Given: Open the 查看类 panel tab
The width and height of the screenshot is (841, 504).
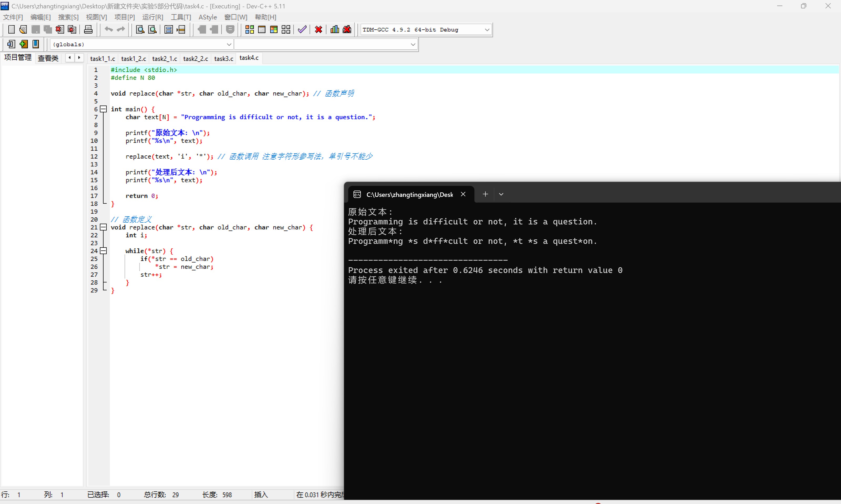Looking at the screenshot, I should pos(48,58).
